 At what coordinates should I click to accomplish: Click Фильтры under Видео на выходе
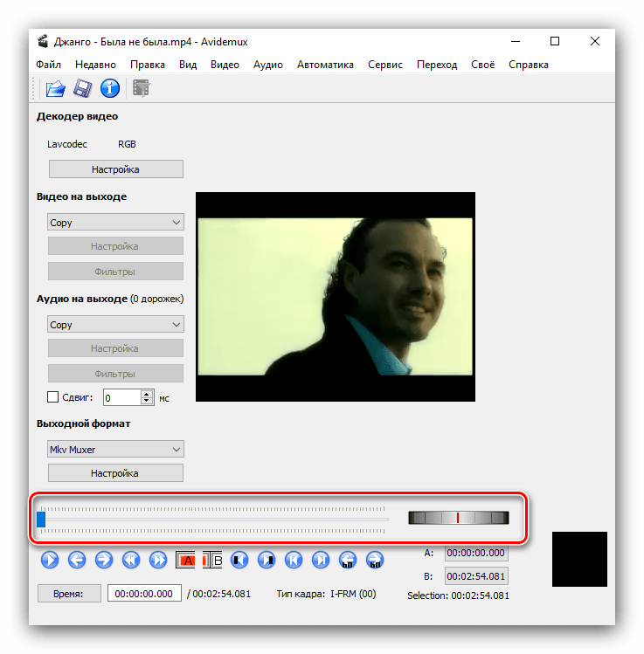pos(115,272)
